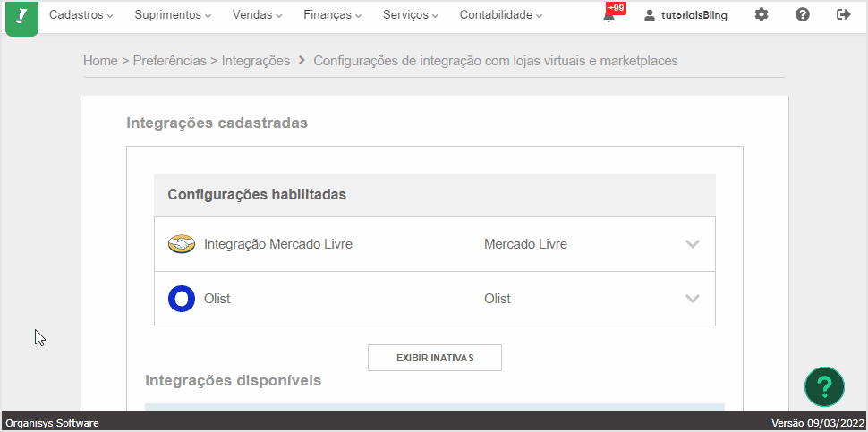
Task: Click the +99 notification badge
Action: [x=617, y=8]
